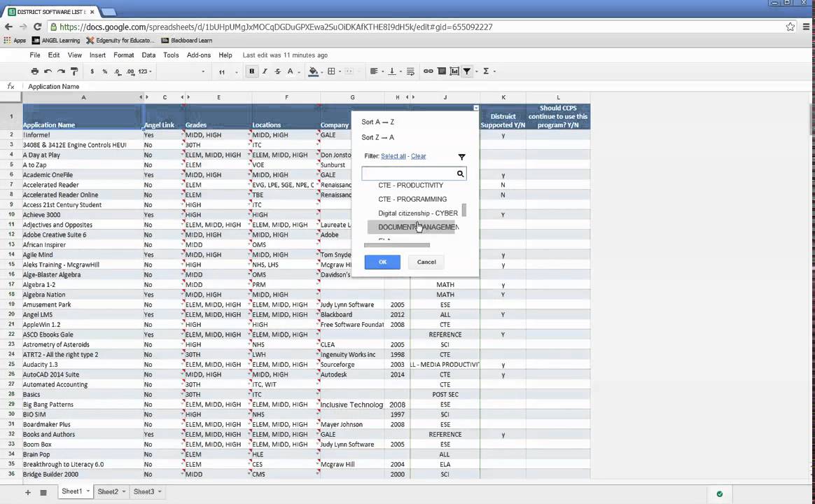Toggle Wrap text icon
Image resolution: width=815 pixels, height=504 pixels.
[x=410, y=71]
